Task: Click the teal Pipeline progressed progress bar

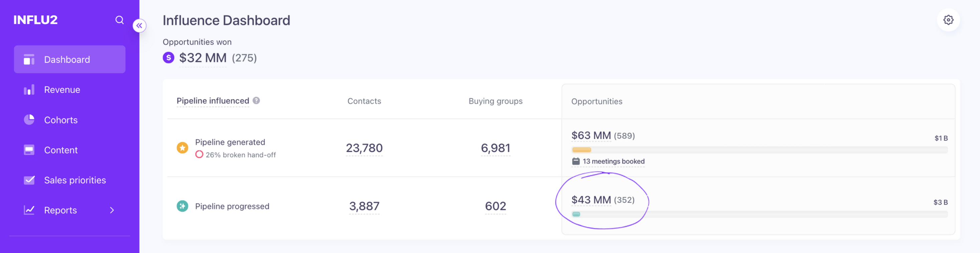Action: pos(576,214)
